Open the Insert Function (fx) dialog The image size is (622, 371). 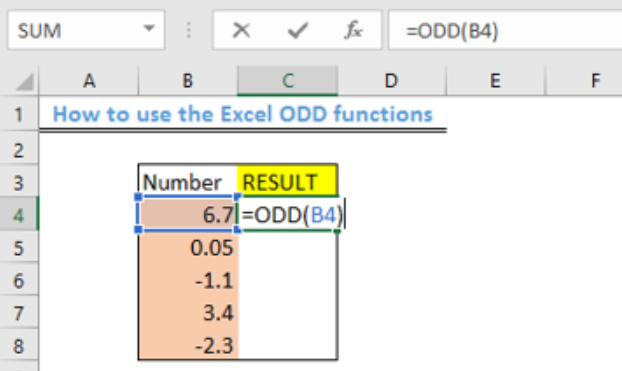tap(353, 30)
